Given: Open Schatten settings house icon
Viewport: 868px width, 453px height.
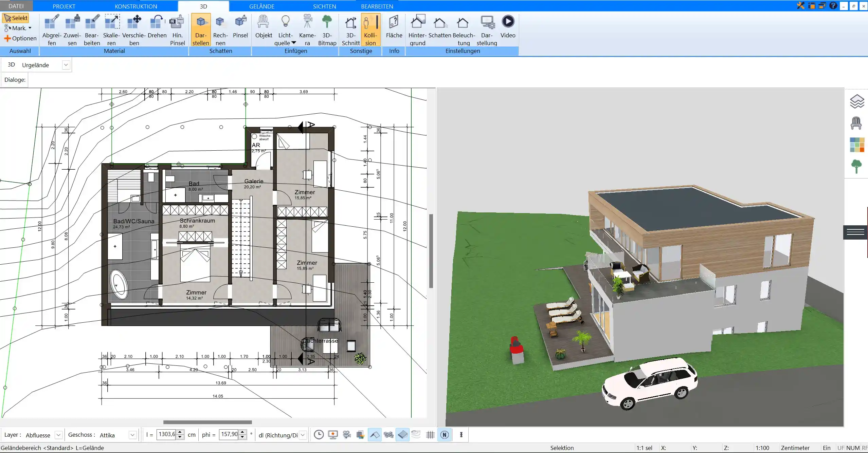Looking at the screenshot, I should click(x=440, y=26).
